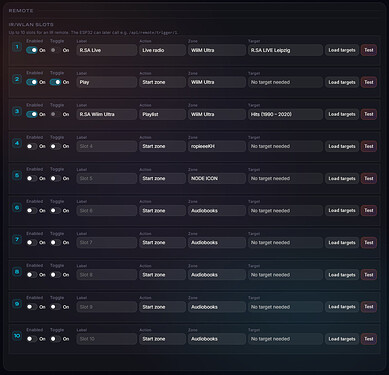Click Load targets for slot 1

point(342,50)
